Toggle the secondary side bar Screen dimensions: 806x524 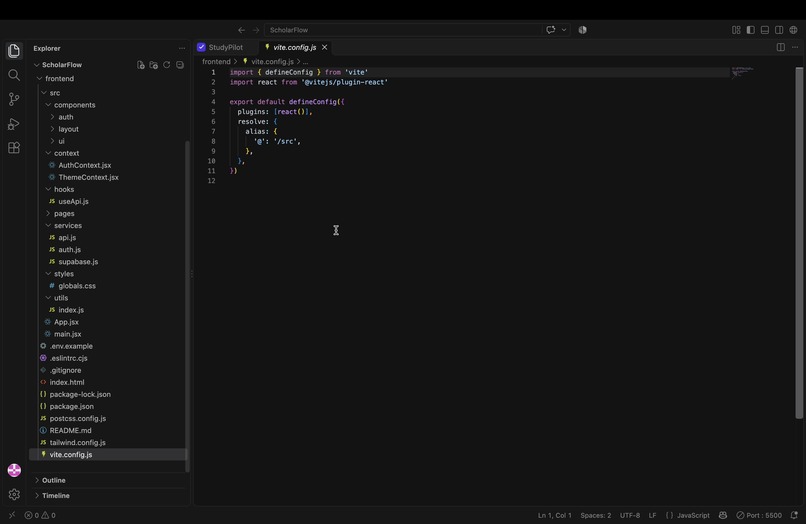[779, 30]
